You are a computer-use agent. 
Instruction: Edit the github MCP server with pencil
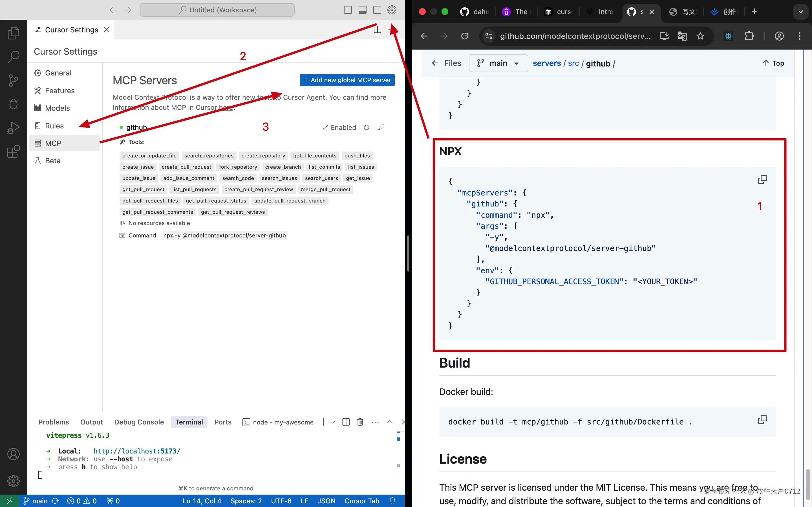click(x=381, y=127)
